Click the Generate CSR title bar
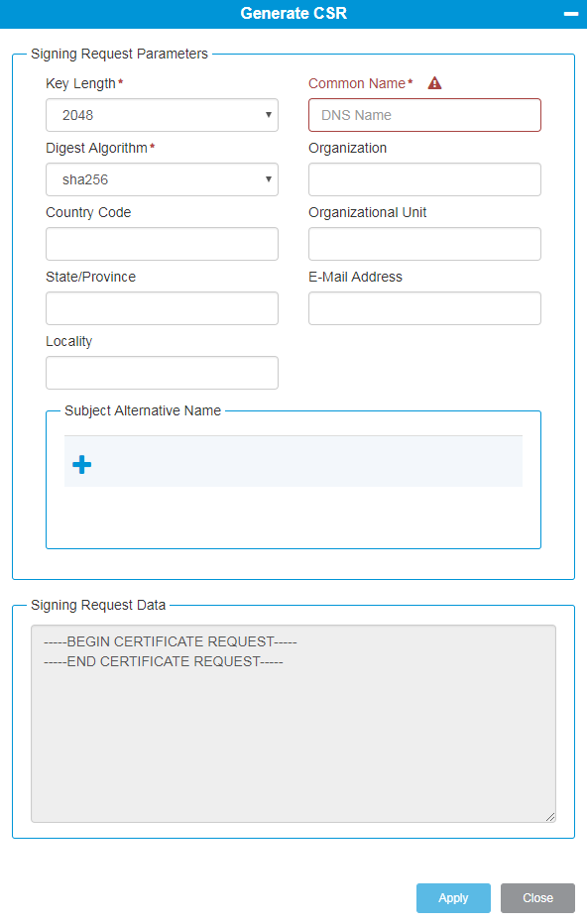 tap(293, 14)
